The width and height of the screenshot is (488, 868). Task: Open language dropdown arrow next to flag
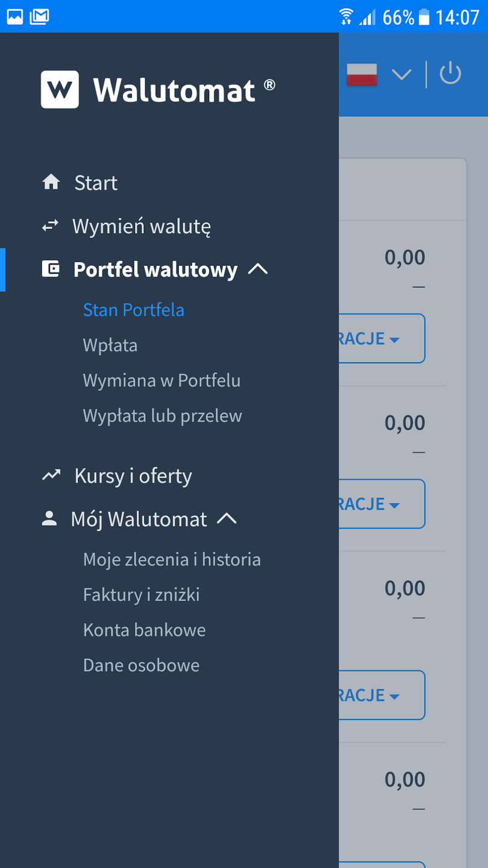pyautogui.click(x=401, y=75)
